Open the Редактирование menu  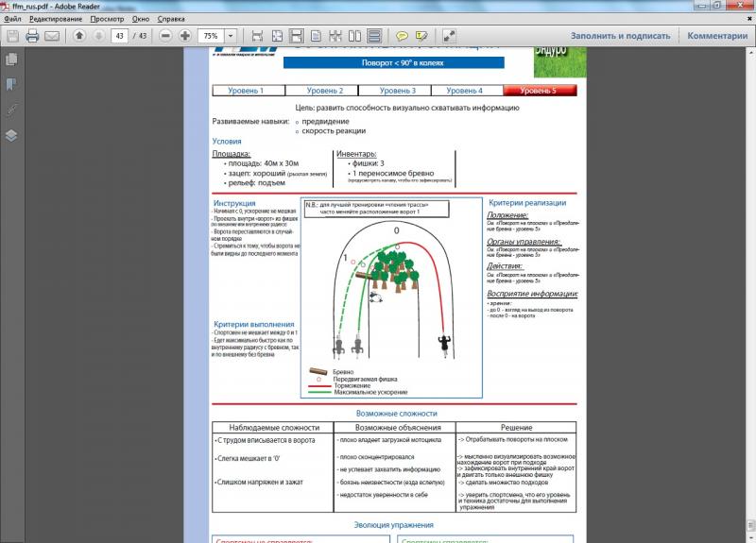(56, 19)
